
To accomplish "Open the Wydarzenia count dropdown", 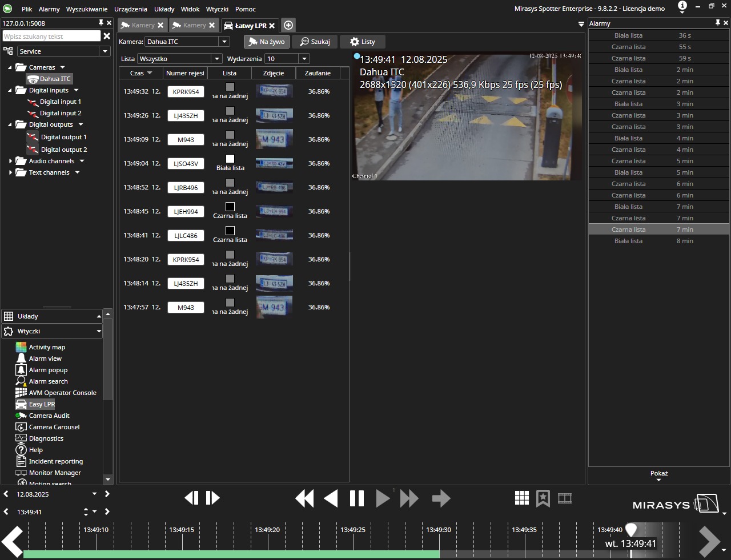I will [304, 59].
